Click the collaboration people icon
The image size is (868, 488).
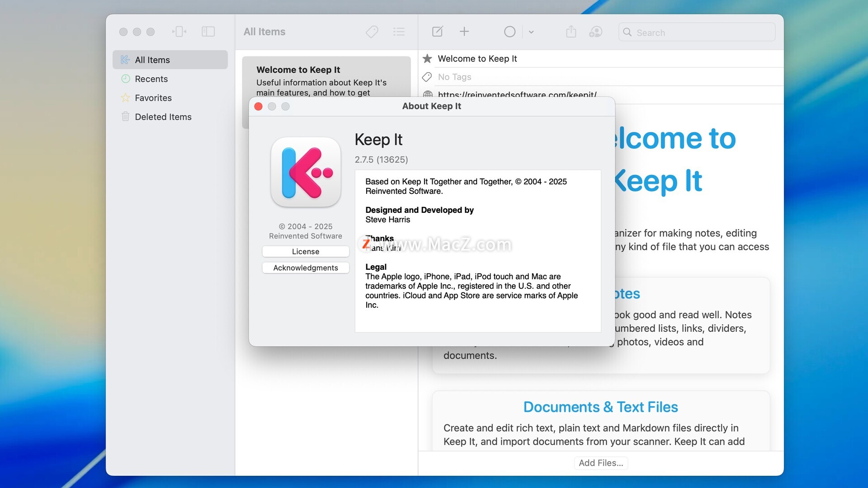coord(595,32)
